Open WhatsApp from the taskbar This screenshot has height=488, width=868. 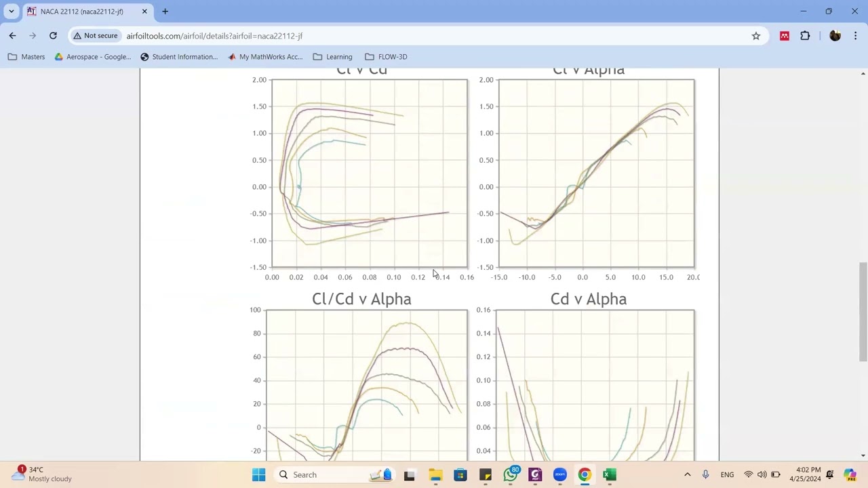coord(510,475)
